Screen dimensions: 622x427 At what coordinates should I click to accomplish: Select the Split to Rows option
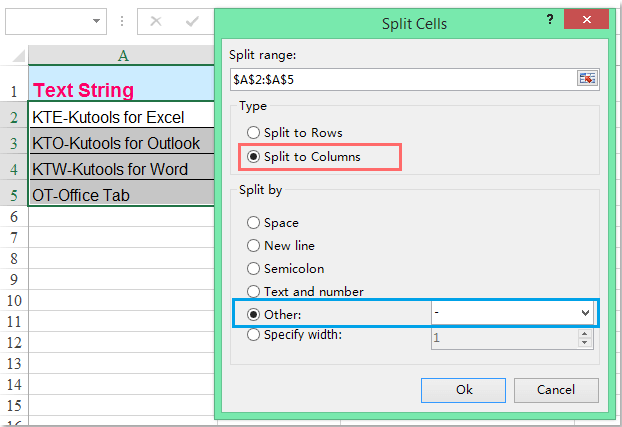254,132
